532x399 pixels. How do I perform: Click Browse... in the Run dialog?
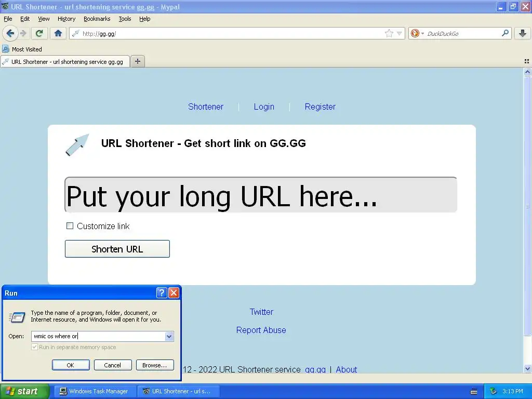[x=155, y=365]
